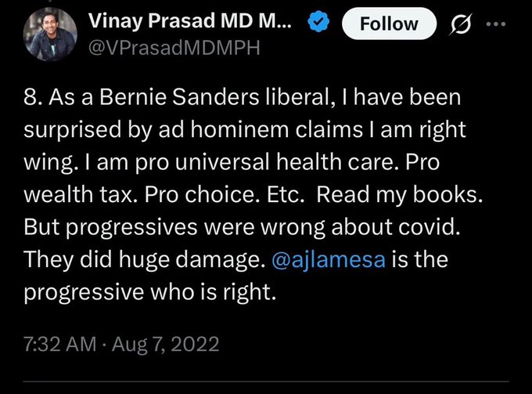Open Grok explain icon beside Follow
The width and height of the screenshot is (532, 394).
pyautogui.click(x=461, y=24)
